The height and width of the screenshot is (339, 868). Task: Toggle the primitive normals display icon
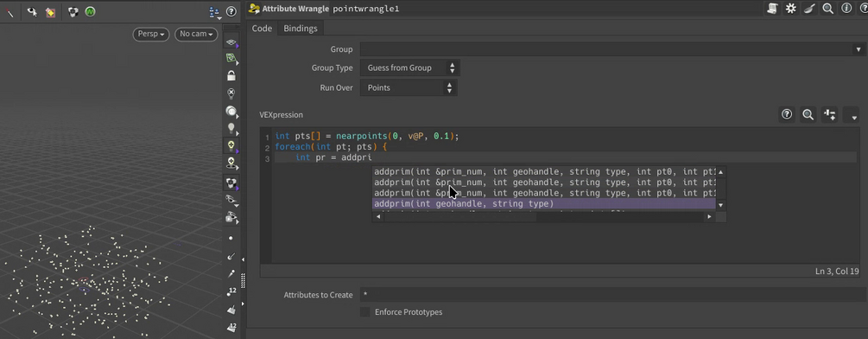pyautogui.click(x=231, y=309)
